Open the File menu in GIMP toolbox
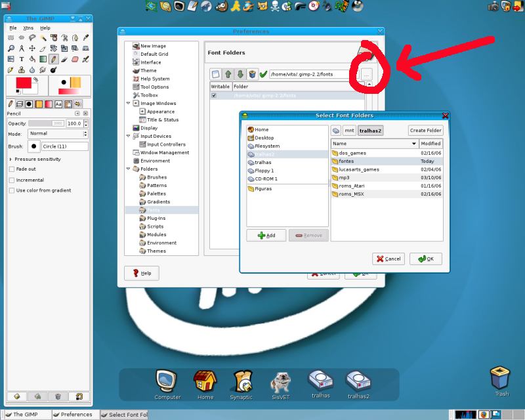 (x=13, y=28)
